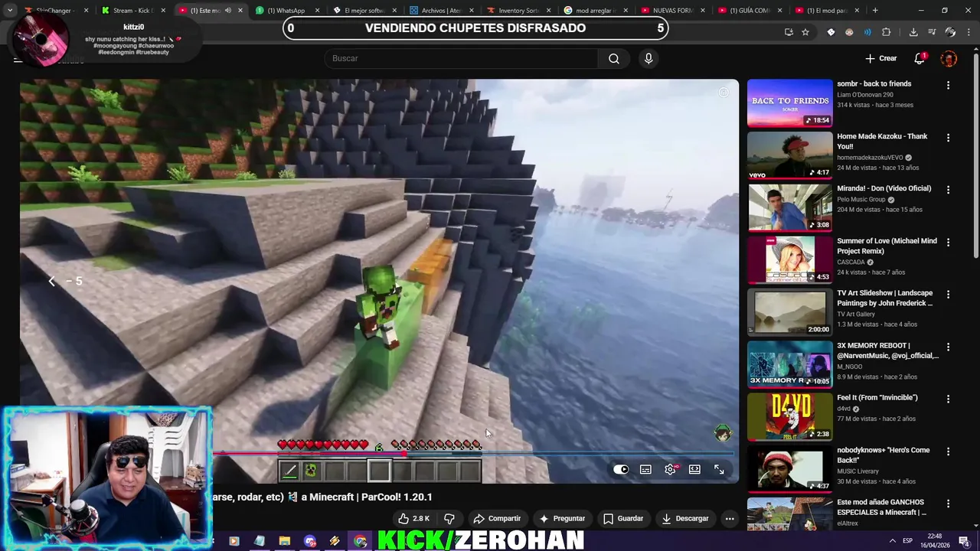Focus the Buscar search field
The height and width of the screenshot is (551, 980).
[x=462, y=59]
